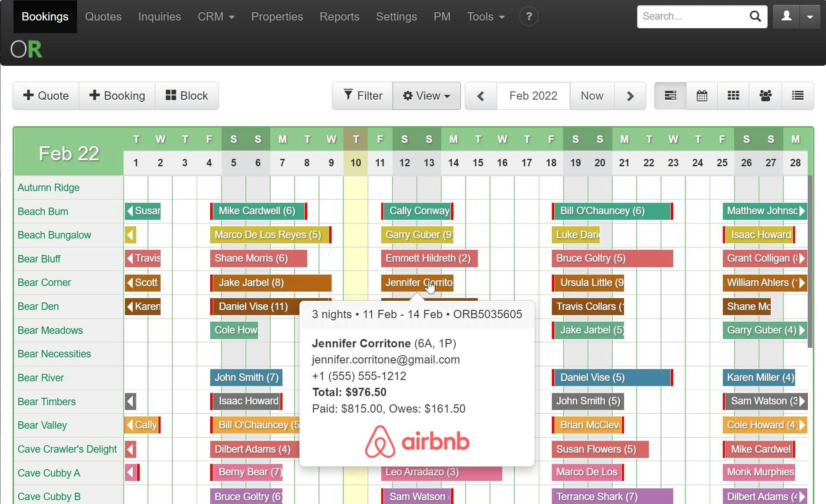Image resolution: width=826 pixels, height=504 pixels.
Task: Open the user account icon button
Action: point(786,17)
